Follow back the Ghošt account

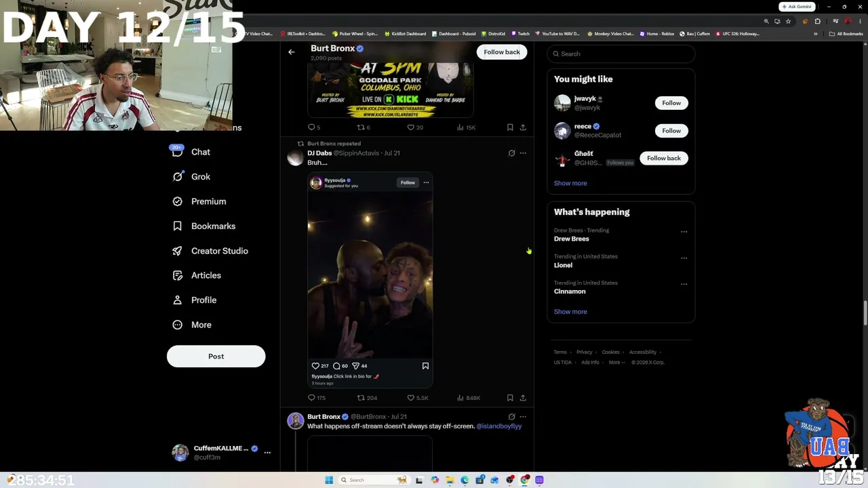point(664,159)
